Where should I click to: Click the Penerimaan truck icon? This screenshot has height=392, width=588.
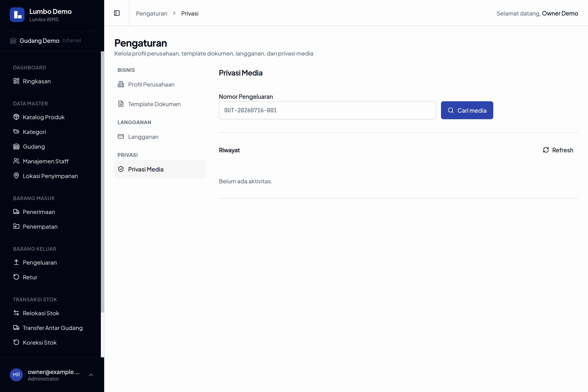pyautogui.click(x=16, y=212)
